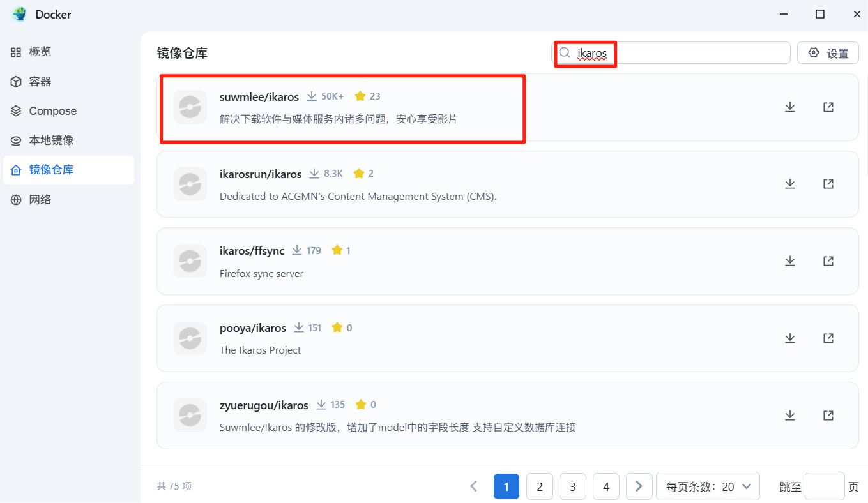Screen dimensions: 868x503
Task: Click the ACGMN's Content Management System description
Action: click(358, 197)
